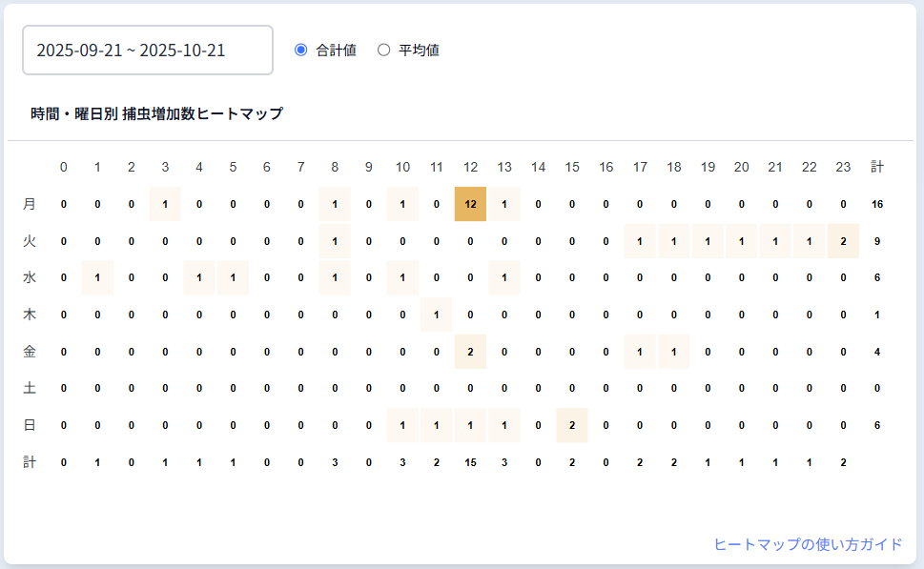This screenshot has height=569, width=924.
Task: Click the 月 row label
Action: 30,204
